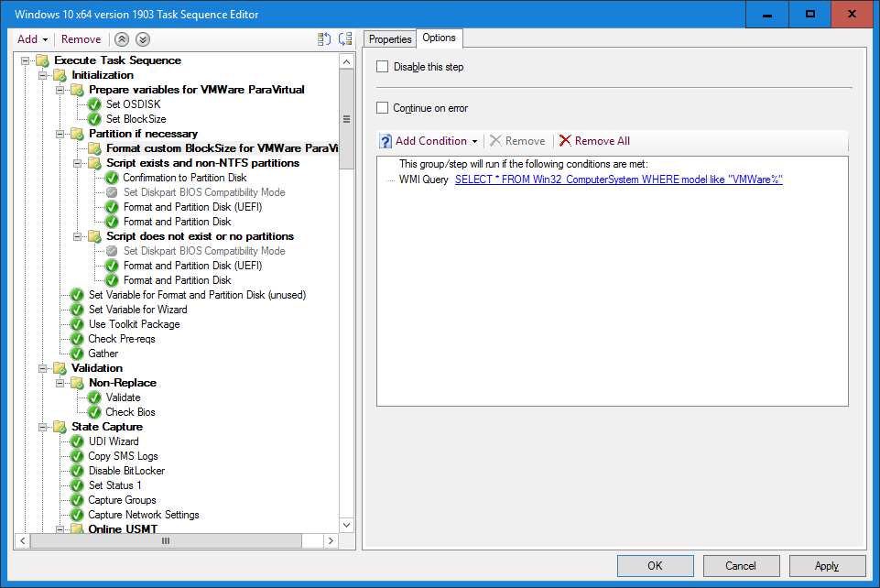Click the green check icon beside Check Pre-reqs
Screen dimensions: 880x588
(77, 339)
